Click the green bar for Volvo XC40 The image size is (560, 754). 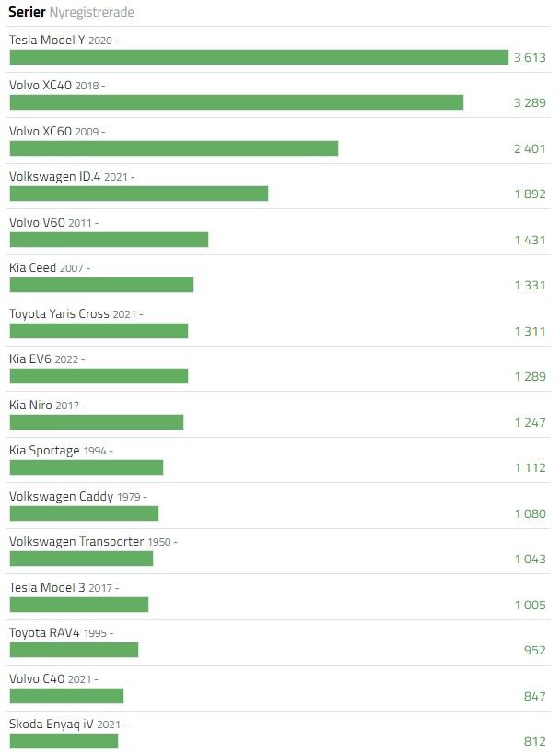click(x=237, y=102)
